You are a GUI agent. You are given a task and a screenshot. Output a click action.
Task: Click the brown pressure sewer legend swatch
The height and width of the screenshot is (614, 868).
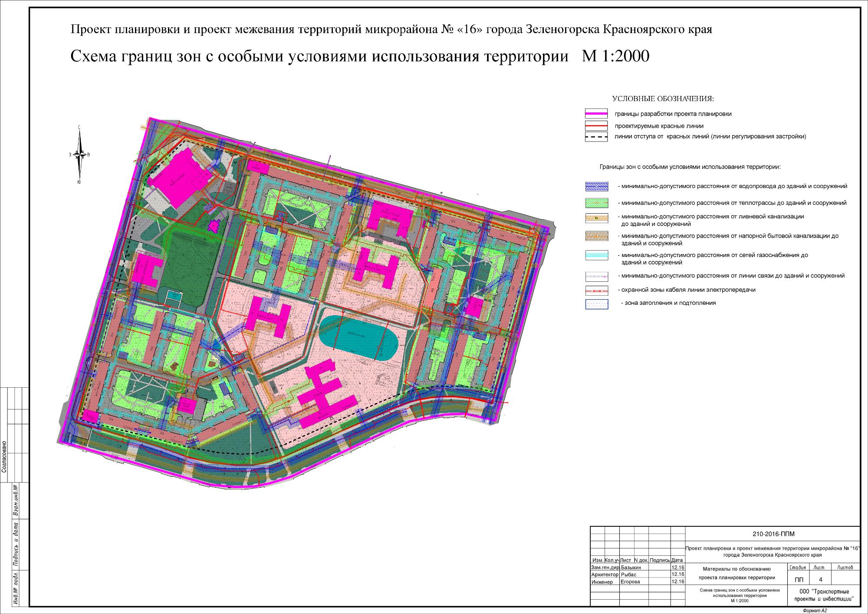[x=597, y=236]
